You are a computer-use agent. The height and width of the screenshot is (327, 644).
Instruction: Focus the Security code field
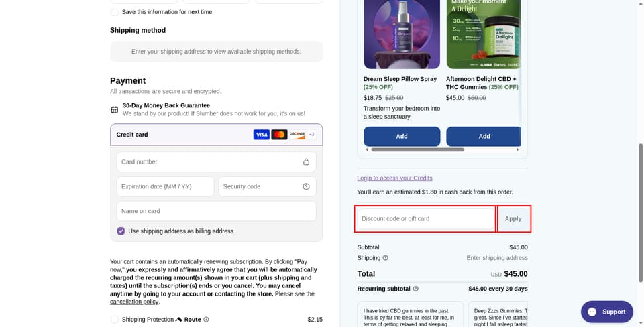pos(268,186)
